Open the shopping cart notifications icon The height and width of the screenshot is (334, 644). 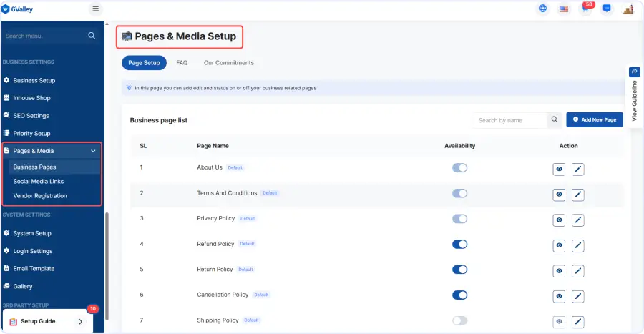click(x=585, y=9)
